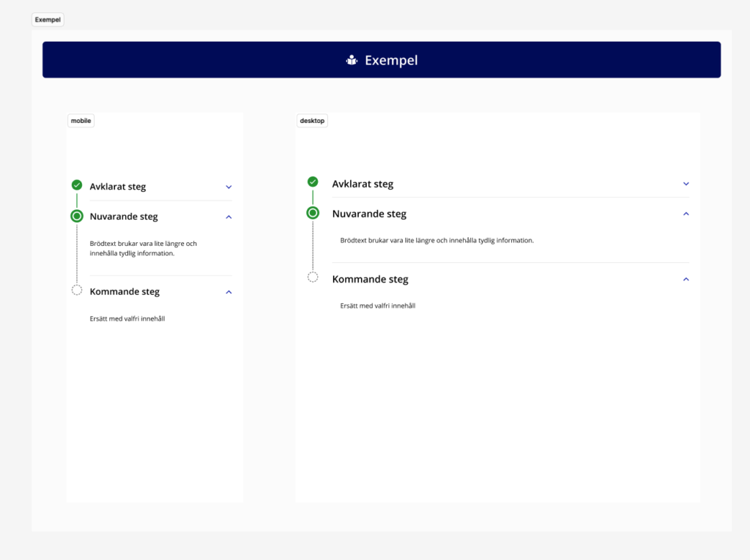
Task: Click the Kommande steg heading in desktop panel
Action: pyautogui.click(x=370, y=280)
